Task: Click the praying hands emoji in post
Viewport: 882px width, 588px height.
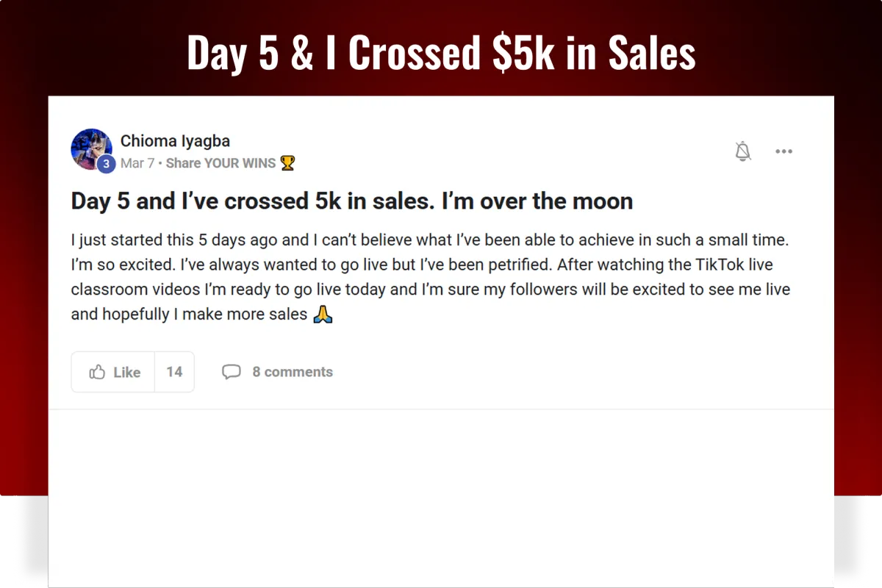Action: 323,315
